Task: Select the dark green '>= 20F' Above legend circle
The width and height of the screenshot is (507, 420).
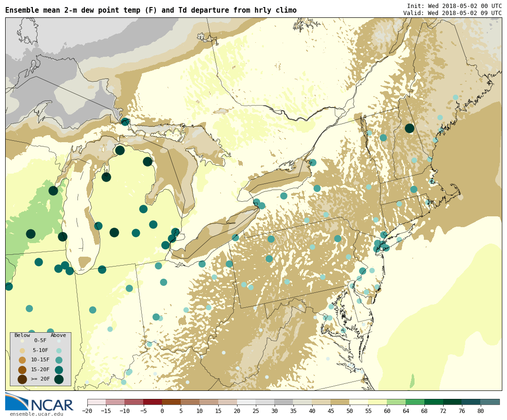Action: [59, 379]
